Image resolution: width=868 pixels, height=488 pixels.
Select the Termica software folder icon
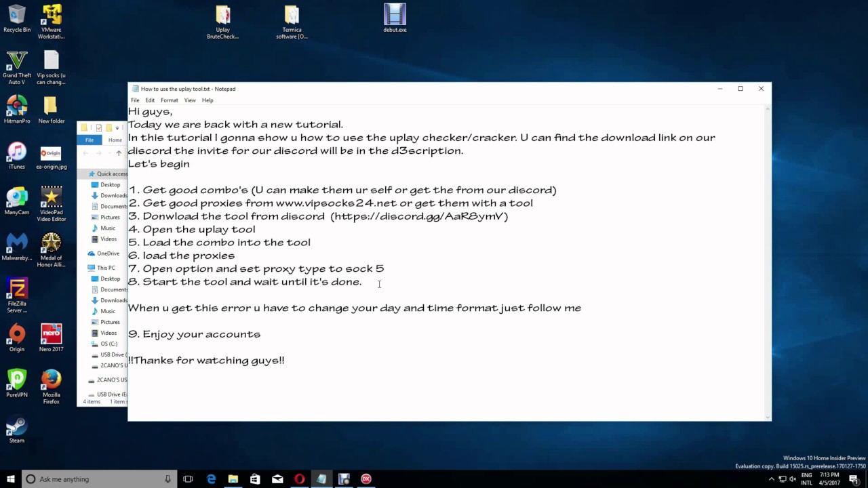[292, 22]
